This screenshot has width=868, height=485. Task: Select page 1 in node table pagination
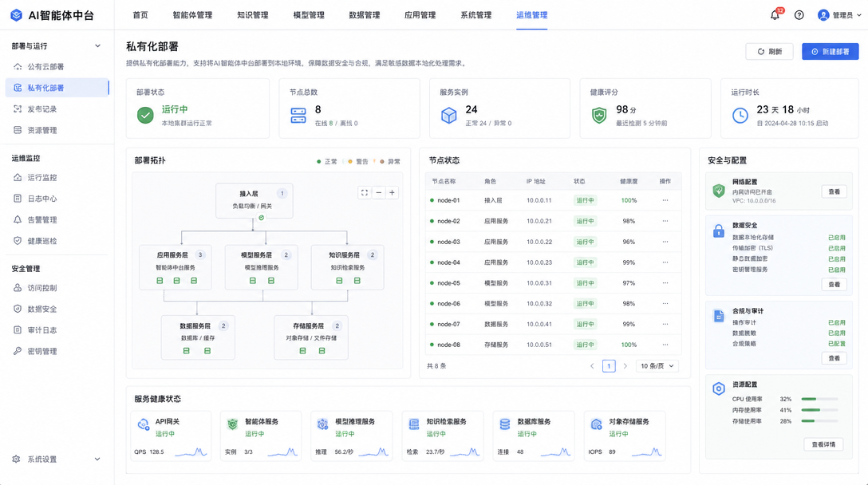609,366
